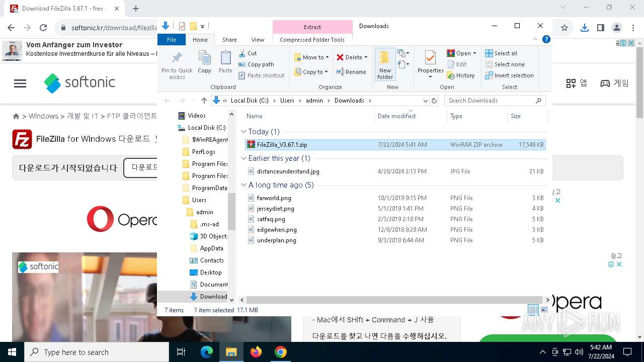The height and width of the screenshot is (362, 644).
Task: Collapse the Today group
Action: pos(244,132)
